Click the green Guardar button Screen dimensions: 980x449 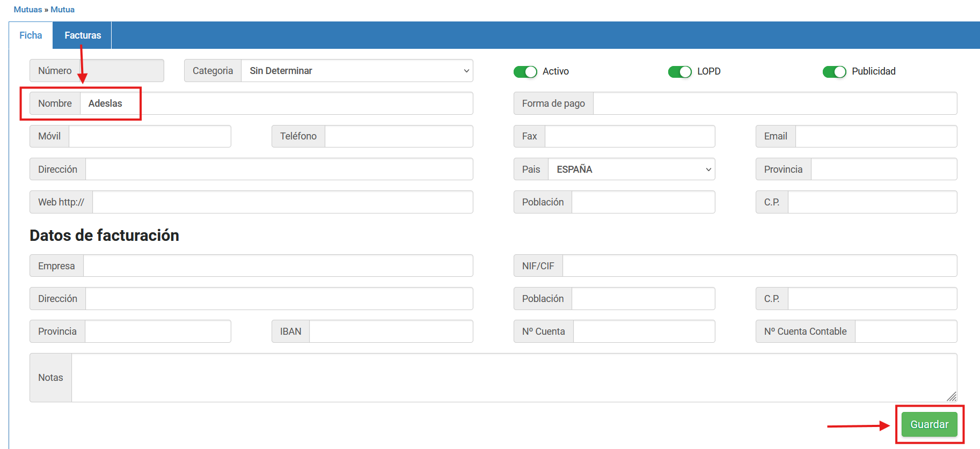click(929, 424)
